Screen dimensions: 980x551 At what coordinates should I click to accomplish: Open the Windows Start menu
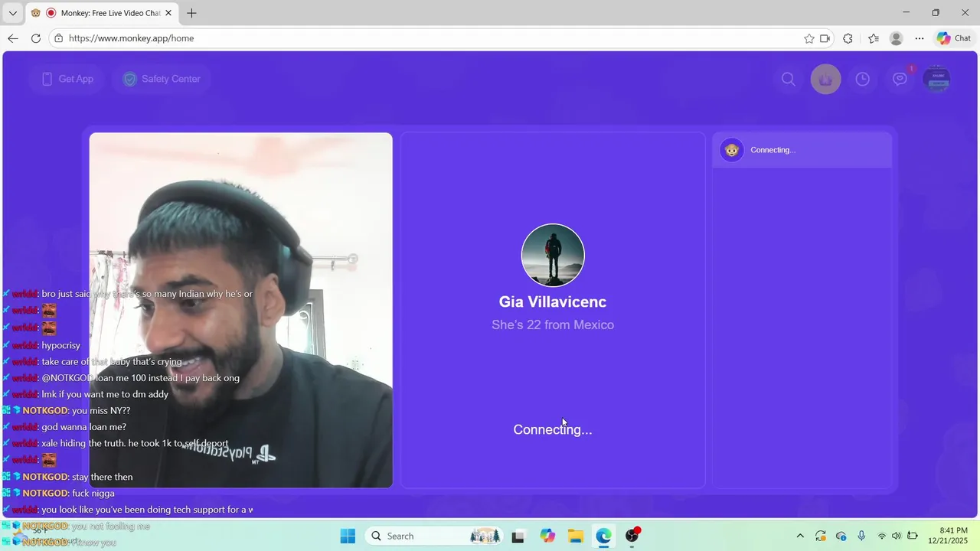click(x=348, y=536)
